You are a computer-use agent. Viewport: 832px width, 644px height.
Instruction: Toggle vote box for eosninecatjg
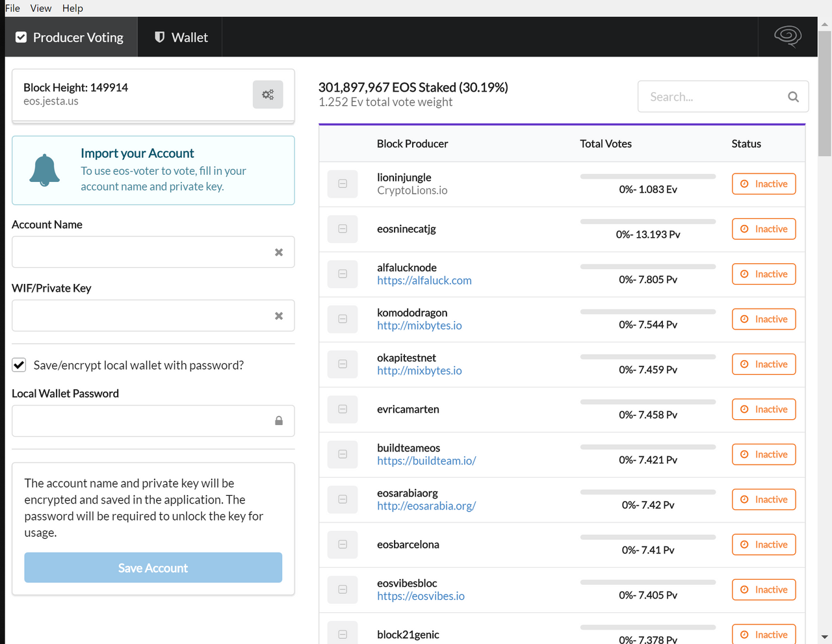point(343,229)
